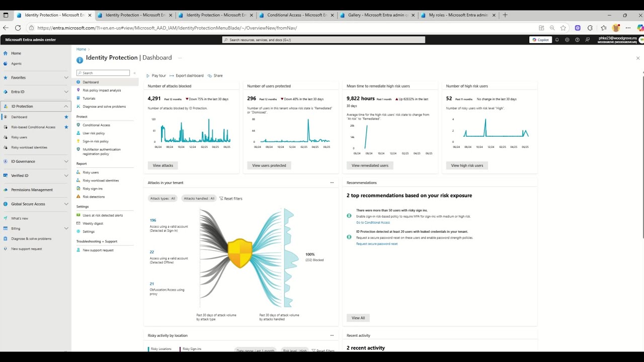Click View All recommendations button

click(358, 318)
